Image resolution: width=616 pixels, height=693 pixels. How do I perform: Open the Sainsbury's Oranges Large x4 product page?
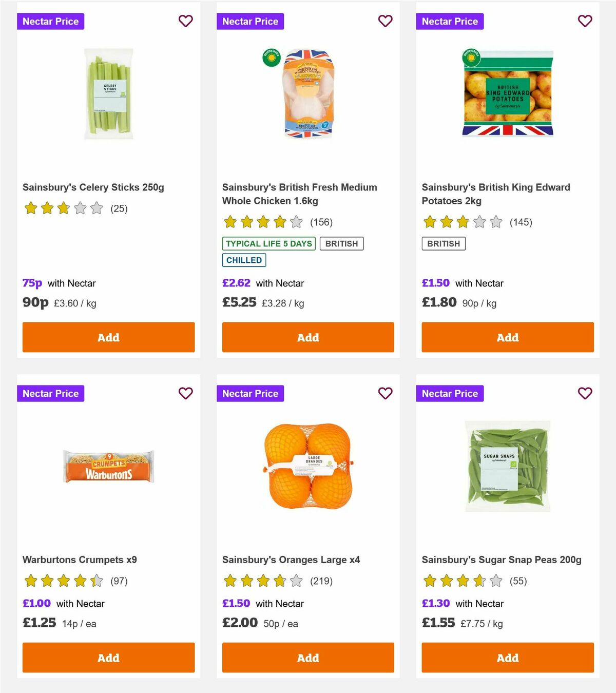coord(291,560)
